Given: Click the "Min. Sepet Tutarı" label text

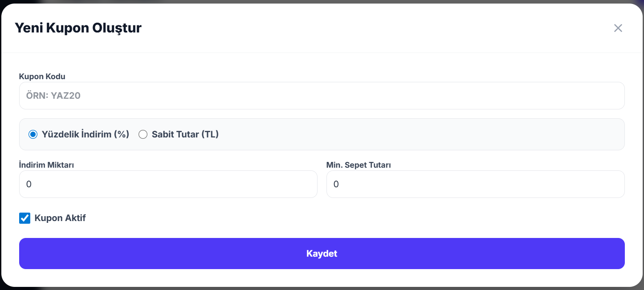Looking at the screenshot, I should click(x=359, y=165).
